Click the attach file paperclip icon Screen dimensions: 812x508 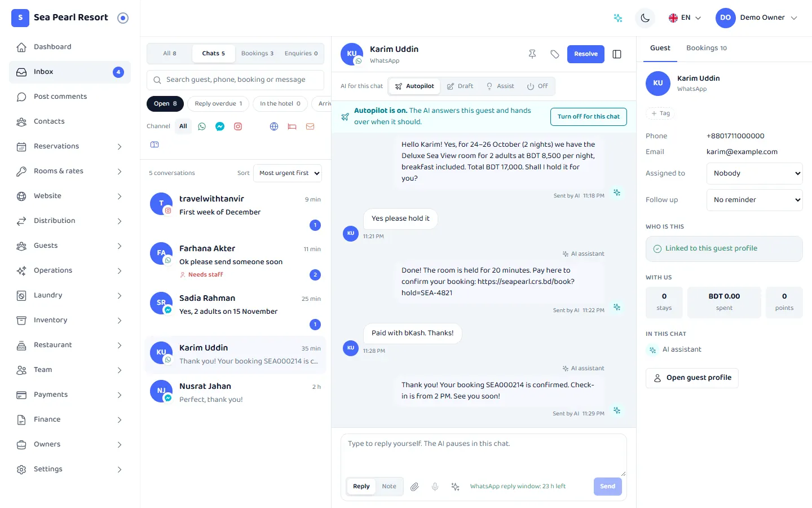(x=414, y=487)
